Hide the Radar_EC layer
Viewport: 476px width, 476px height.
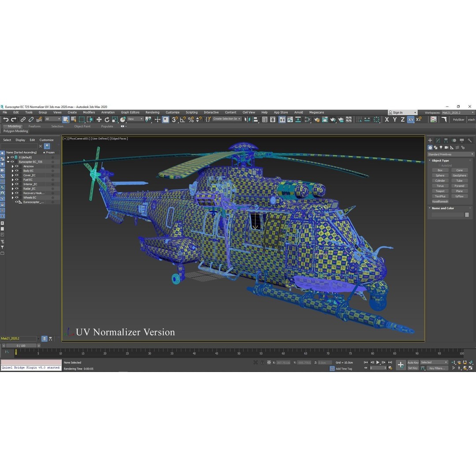click(x=17, y=189)
